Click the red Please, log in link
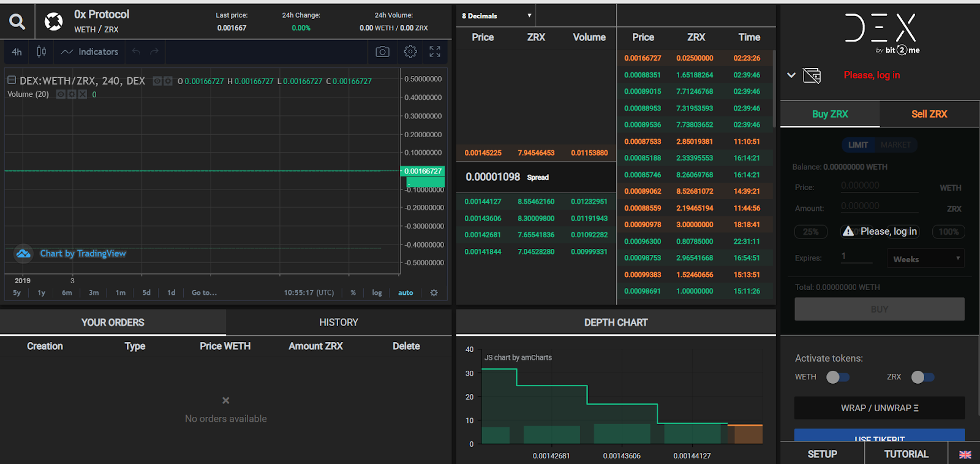 (872, 75)
